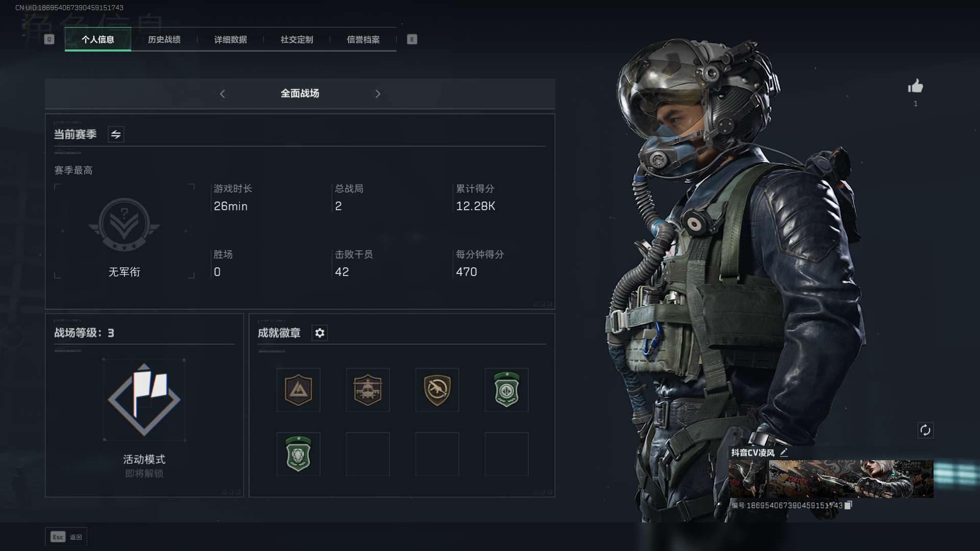Click the player banner card image
Screen dimensions: 980x551
point(830,479)
